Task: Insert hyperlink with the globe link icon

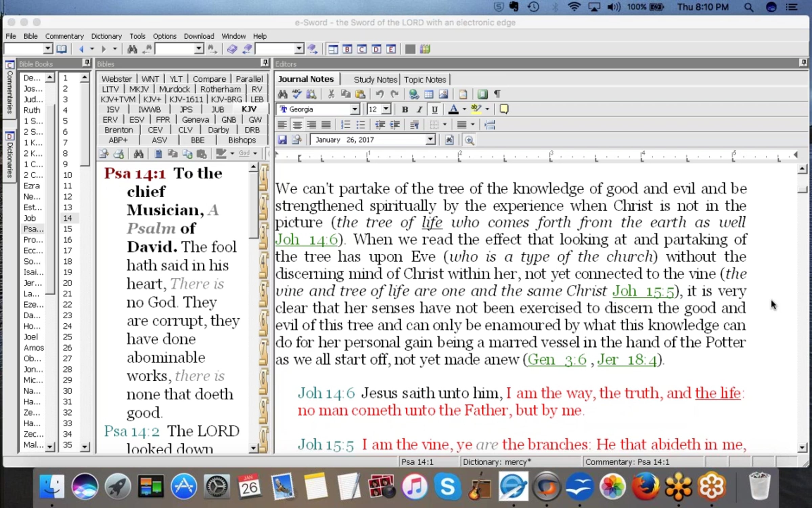Action: tap(413, 94)
